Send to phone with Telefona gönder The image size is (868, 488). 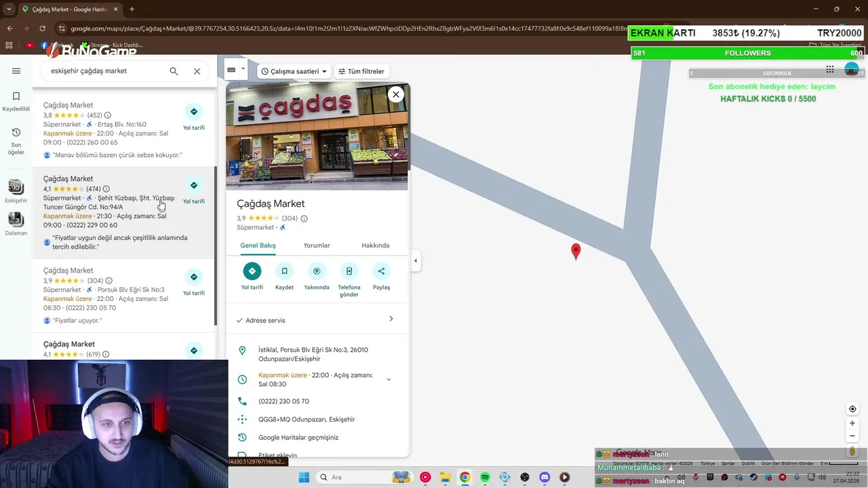coord(349,280)
